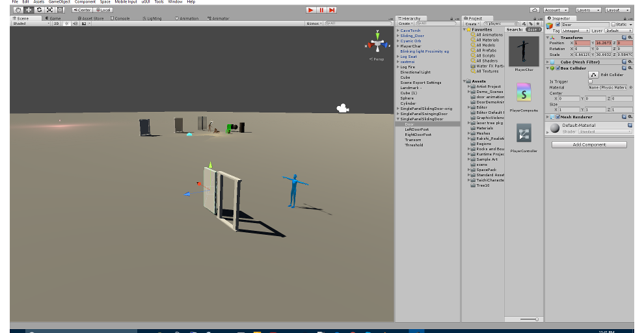
Task: Expand the Cube (Mesh Filter) component
Action: coord(548,62)
